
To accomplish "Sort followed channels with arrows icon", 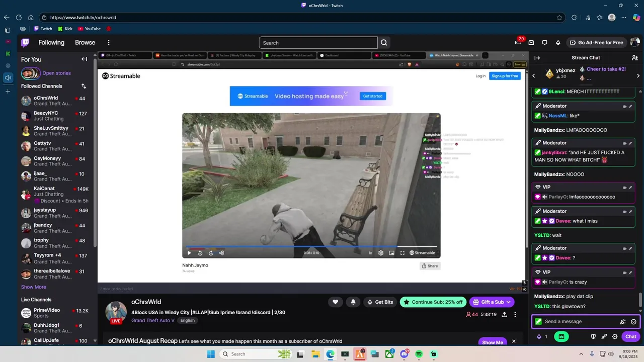I will click(x=84, y=86).
